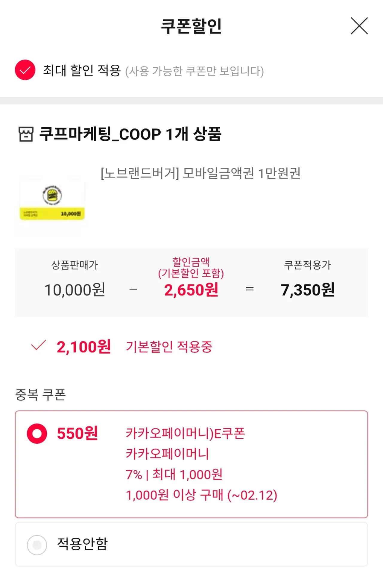This screenshot has height=588, width=383.
Task: Tap the 기본할인 적용중 status text
Action: coord(169,347)
